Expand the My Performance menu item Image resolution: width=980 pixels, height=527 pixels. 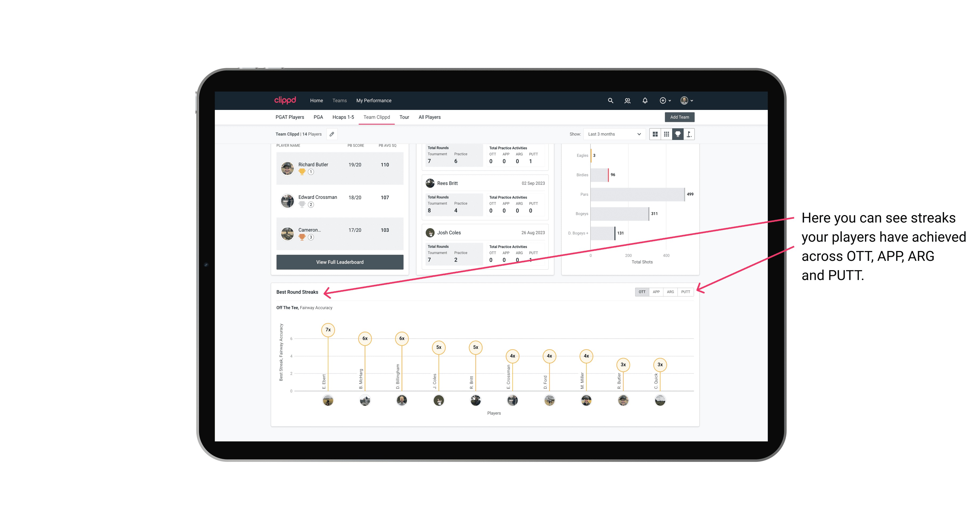point(374,100)
